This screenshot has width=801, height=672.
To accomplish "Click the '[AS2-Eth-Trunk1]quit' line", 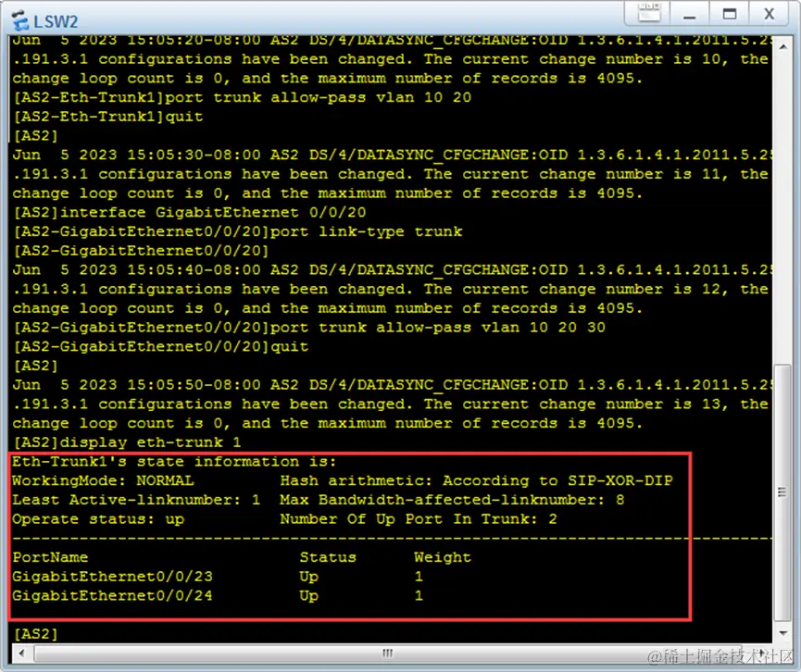I will [x=108, y=117].
